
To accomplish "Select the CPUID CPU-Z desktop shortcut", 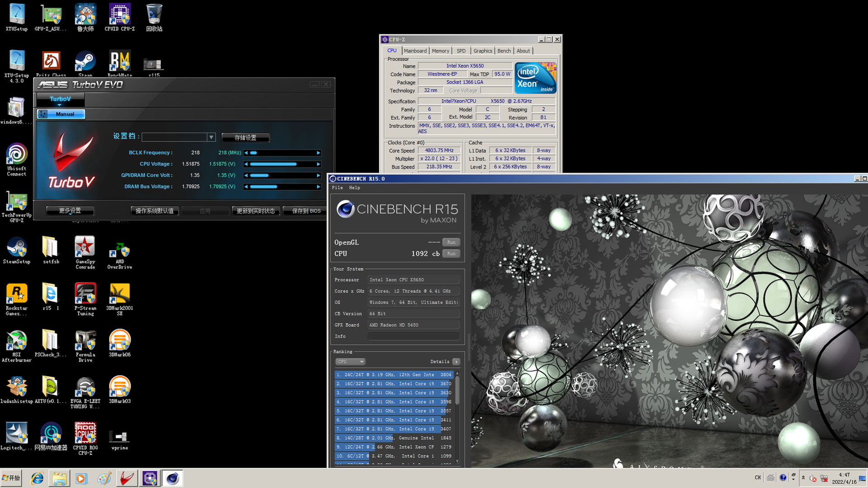I will point(120,17).
